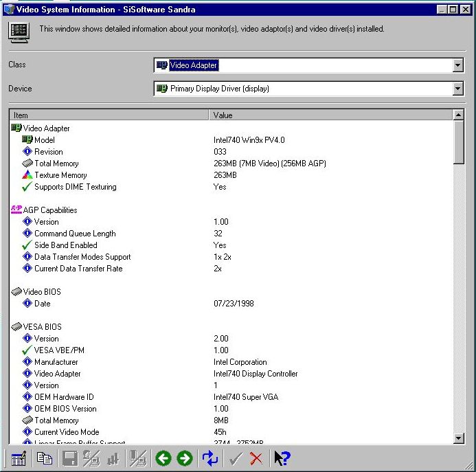Click the Sandra title bar icon

coord(9,9)
